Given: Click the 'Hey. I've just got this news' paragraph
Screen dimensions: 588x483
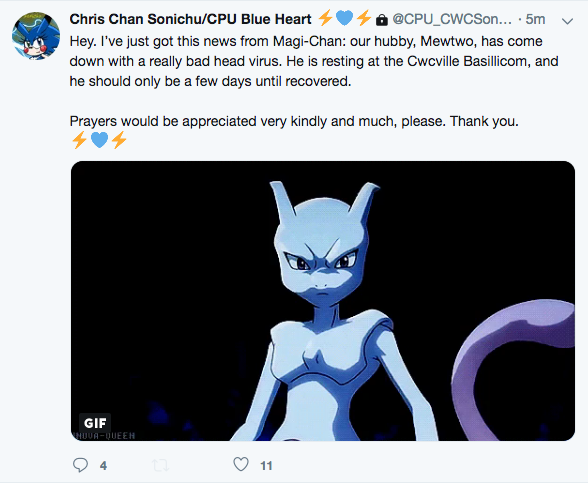Looking at the screenshot, I should (x=314, y=61).
